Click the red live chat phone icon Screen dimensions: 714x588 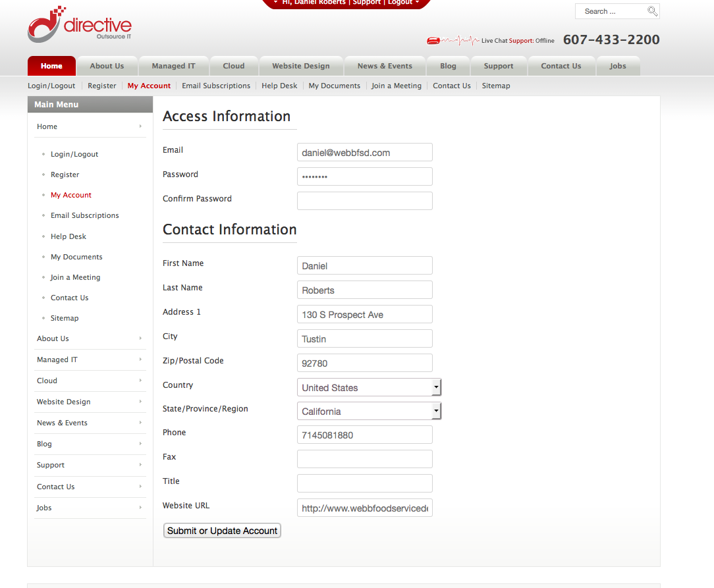coord(433,41)
